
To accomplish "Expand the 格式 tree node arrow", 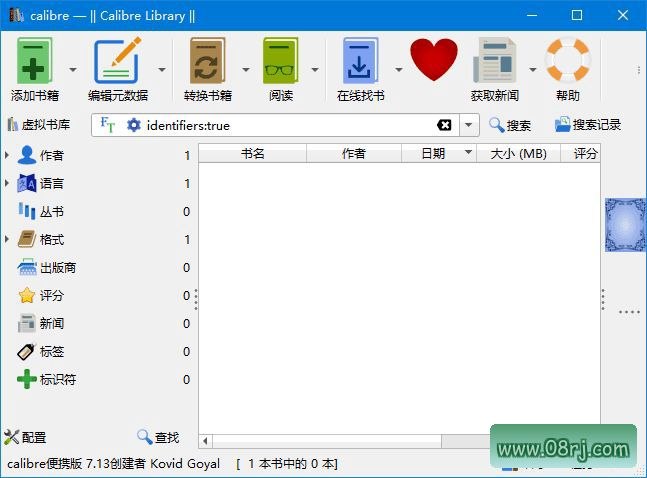I will click(x=7, y=239).
